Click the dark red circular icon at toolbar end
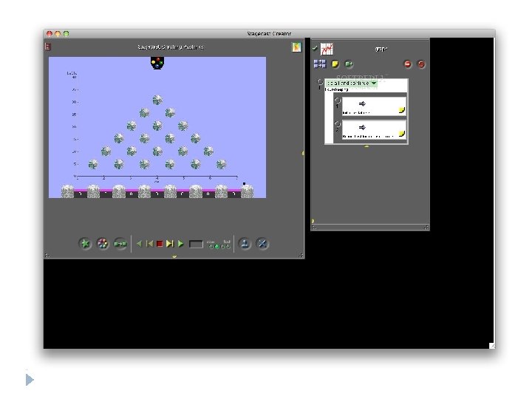The height and width of the screenshot is (399, 532). (x=421, y=64)
